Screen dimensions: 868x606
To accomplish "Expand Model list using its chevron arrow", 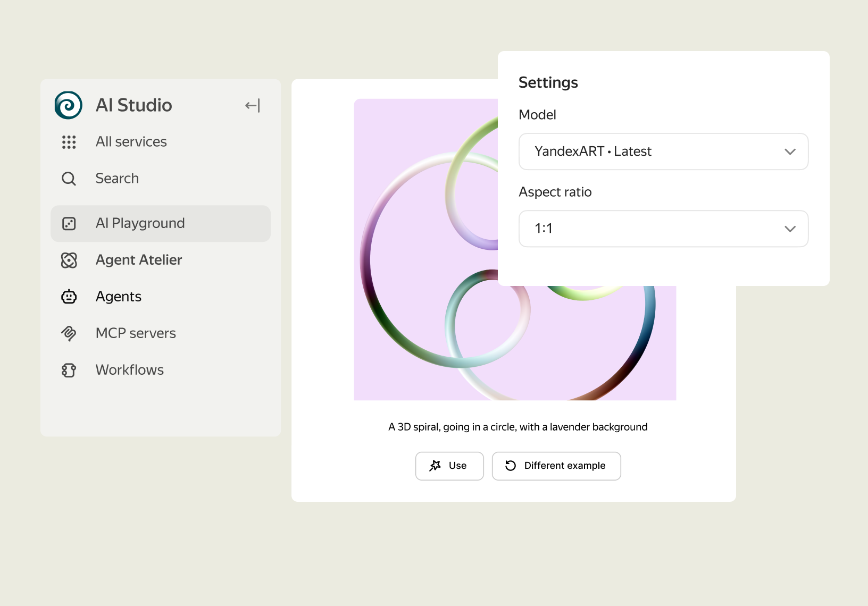I will [x=790, y=151].
